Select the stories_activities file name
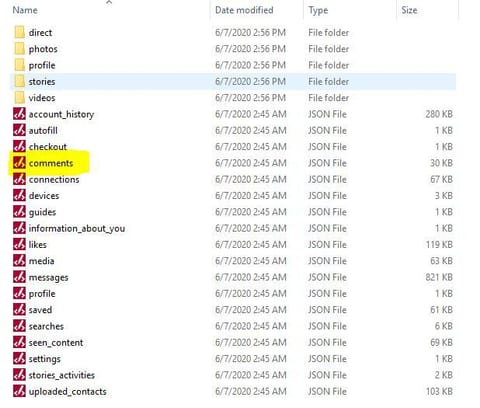 click(62, 375)
